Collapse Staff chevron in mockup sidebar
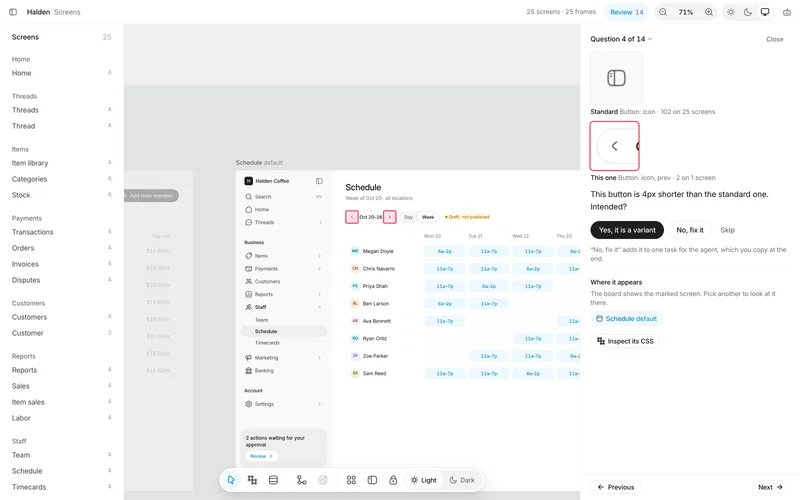The width and height of the screenshot is (800, 500). click(x=319, y=307)
